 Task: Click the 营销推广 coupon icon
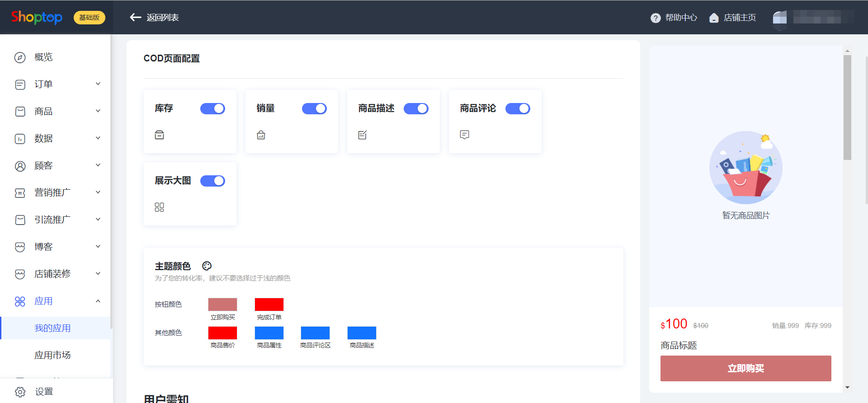click(x=20, y=193)
